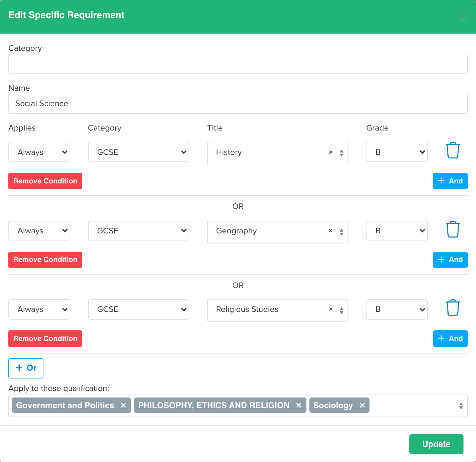Remove Condition for the History group
Screen dimensions: 476x462
(x=45, y=181)
